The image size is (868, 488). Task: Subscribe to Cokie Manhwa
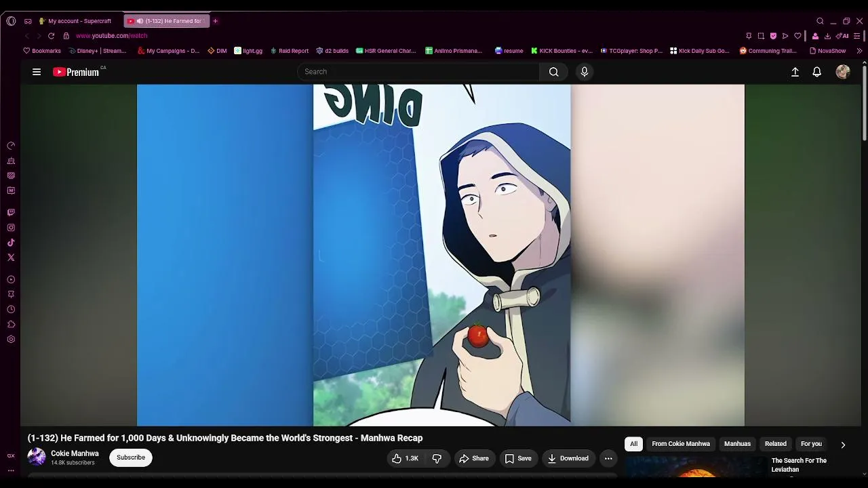click(131, 457)
